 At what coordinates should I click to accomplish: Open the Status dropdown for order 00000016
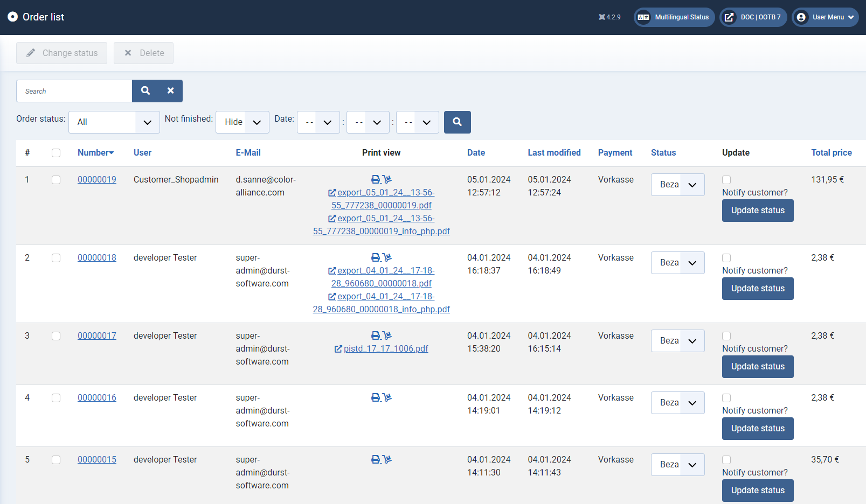[678, 403]
